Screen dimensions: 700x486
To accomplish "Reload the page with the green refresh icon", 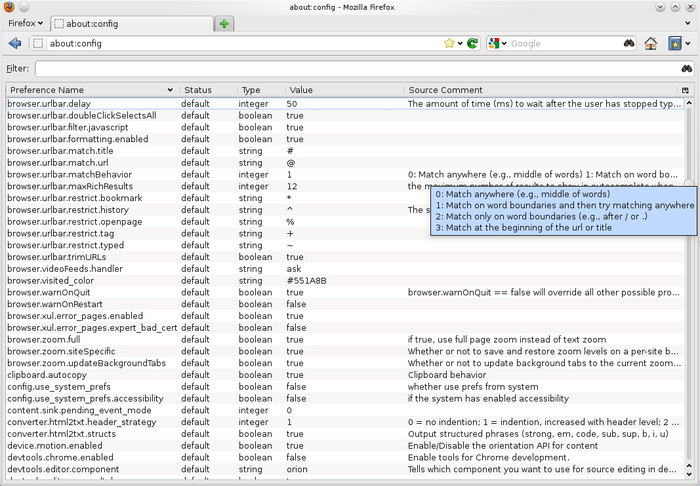I will pos(472,43).
